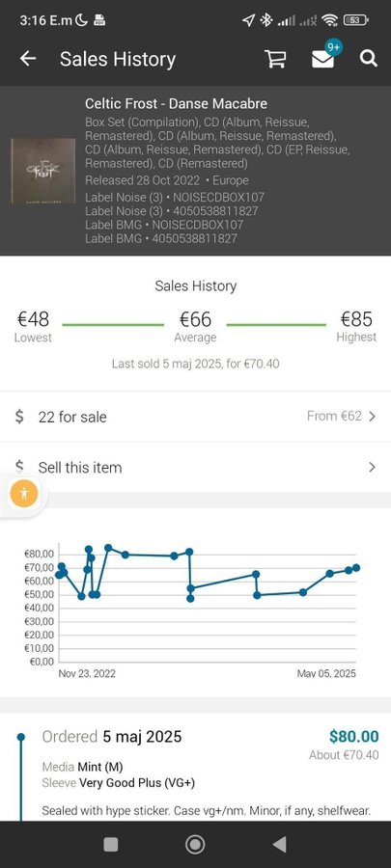Open the messages envelope icon
Screen dimensions: 391x868
[x=322, y=59]
